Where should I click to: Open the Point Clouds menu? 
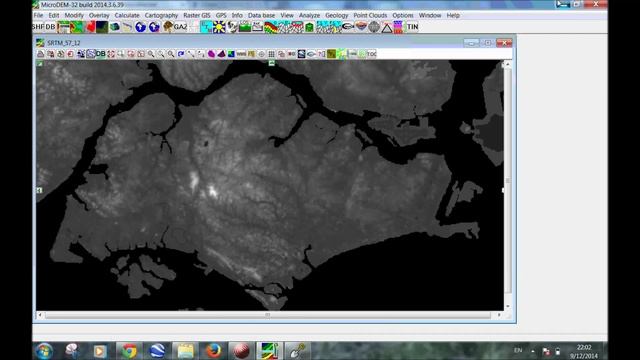click(370, 15)
